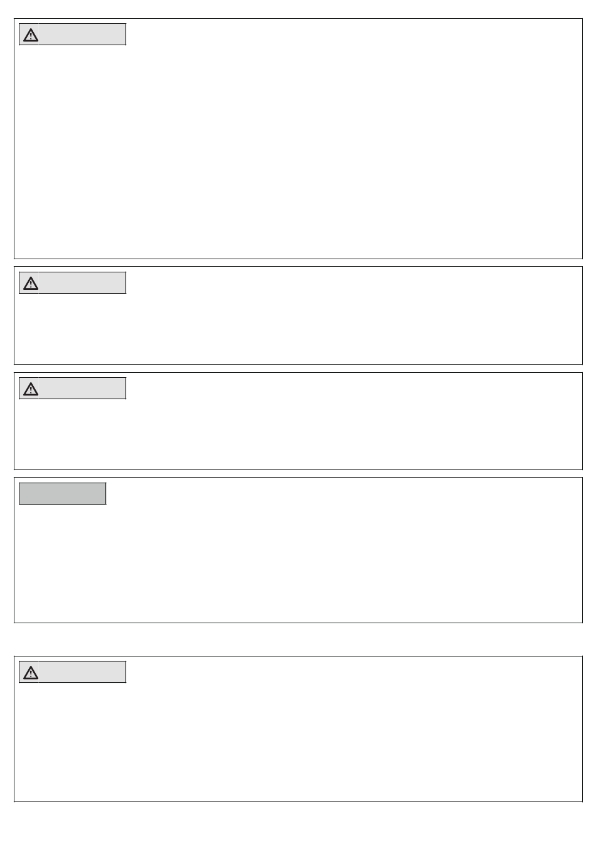Click the empty body of the second warning panel
The width and height of the screenshot is (596, 868).
pyautogui.click(x=298, y=328)
